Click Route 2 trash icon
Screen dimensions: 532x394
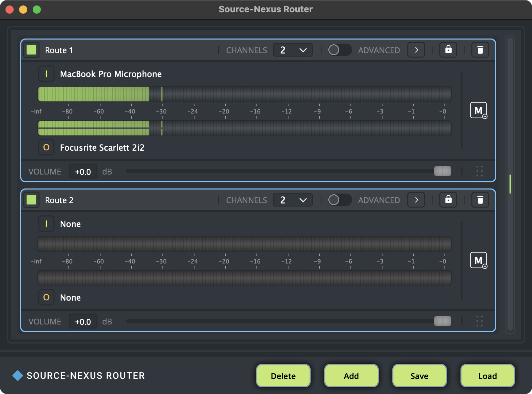tap(480, 200)
